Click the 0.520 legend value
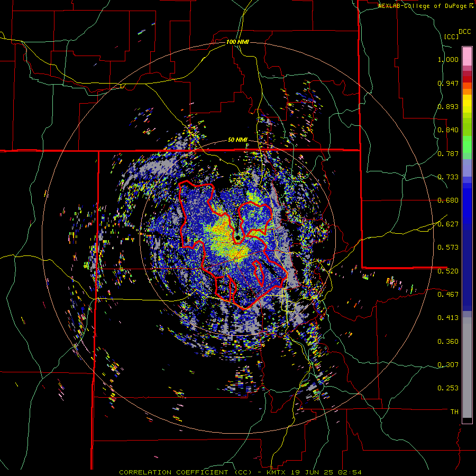The height and width of the screenshot is (476, 476). [448, 271]
